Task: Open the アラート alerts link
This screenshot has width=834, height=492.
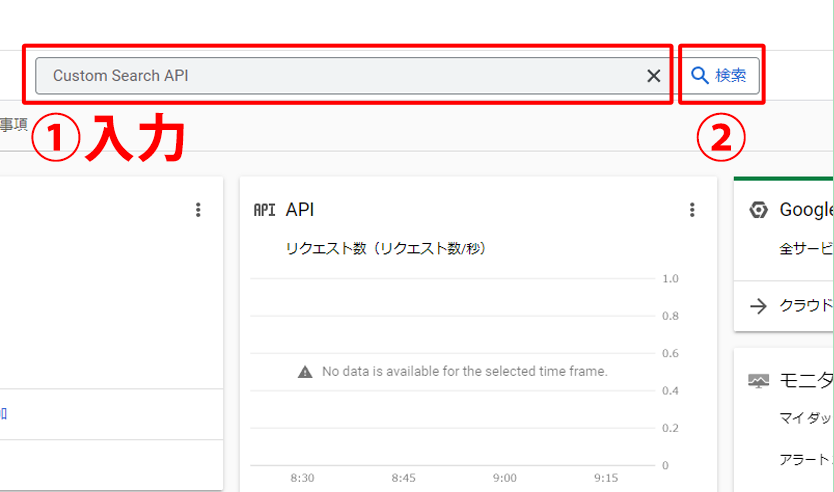Action: (805, 459)
